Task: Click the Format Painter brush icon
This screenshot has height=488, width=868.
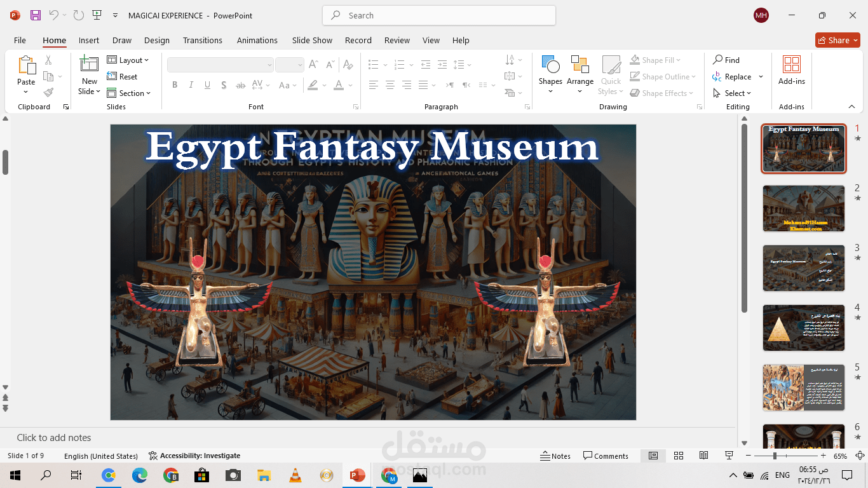Action: (x=48, y=93)
